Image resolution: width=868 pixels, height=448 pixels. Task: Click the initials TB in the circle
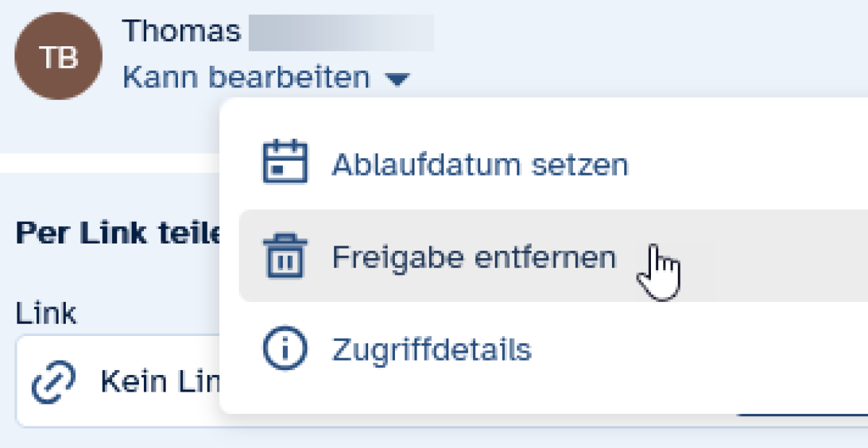[58, 57]
